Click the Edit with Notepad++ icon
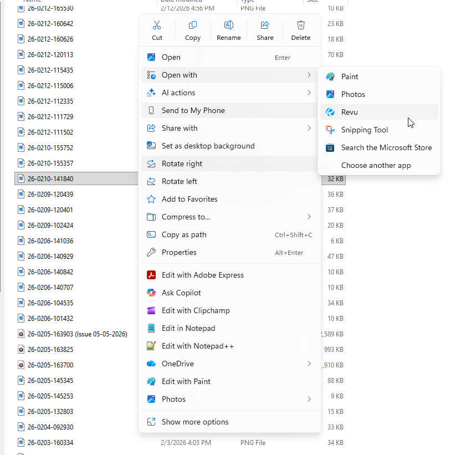Screen dimensions: 476x455 pyautogui.click(x=151, y=346)
